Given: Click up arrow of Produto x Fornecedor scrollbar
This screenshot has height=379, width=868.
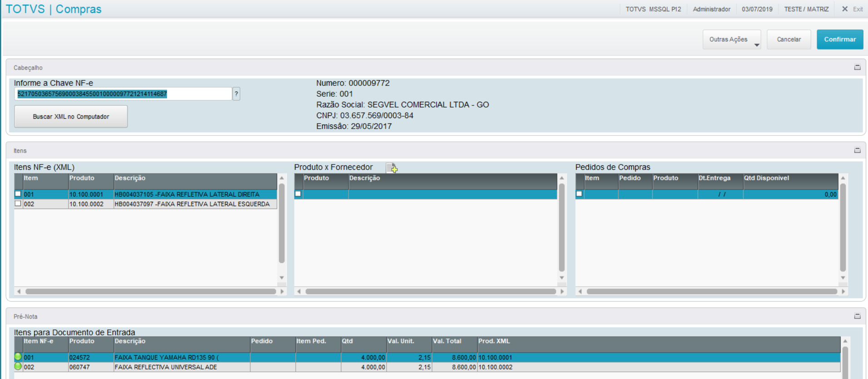Looking at the screenshot, I should click(562, 178).
